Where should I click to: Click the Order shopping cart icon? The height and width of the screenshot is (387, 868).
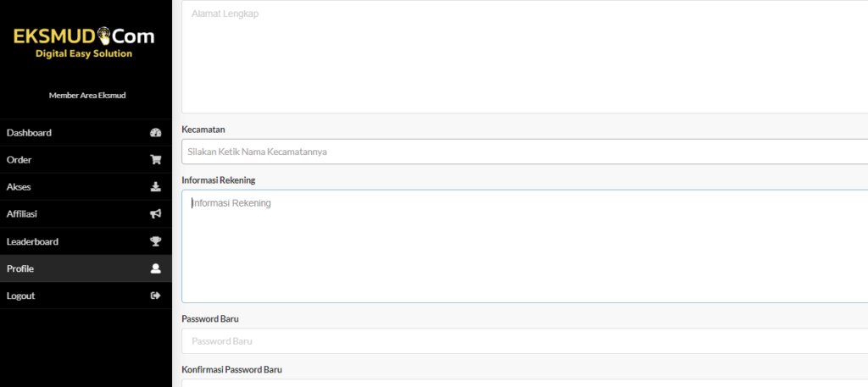click(x=156, y=160)
